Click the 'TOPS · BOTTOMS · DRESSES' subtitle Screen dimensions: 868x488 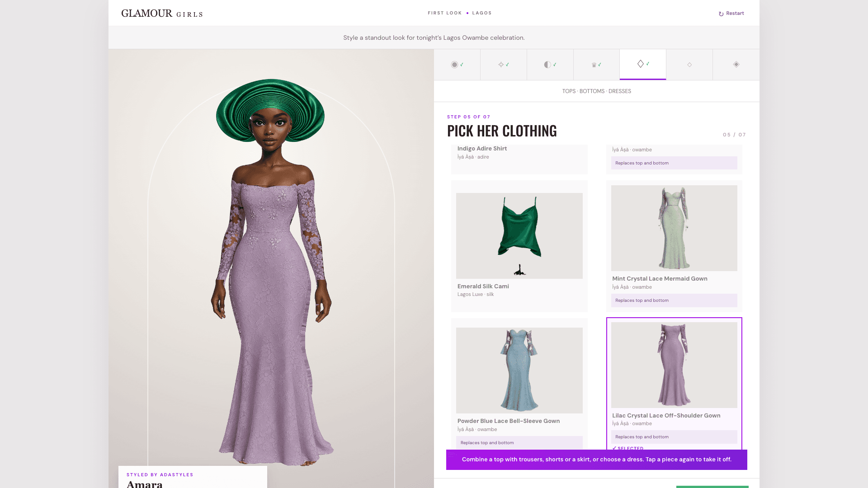tap(596, 91)
